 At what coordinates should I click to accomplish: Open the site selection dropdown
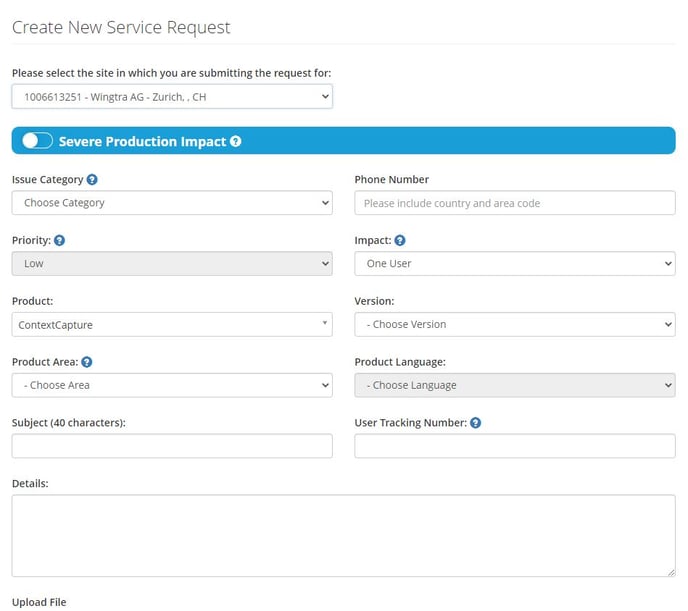coord(172,96)
